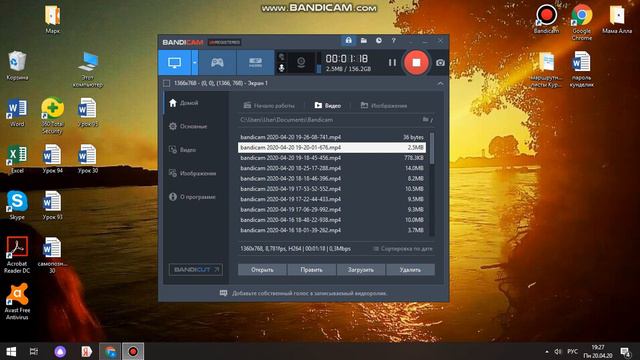Select file bandicam 2020-04-20 18-25-17-288.mp4
Viewport: 640px width, 360px height.
pos(332,168)
